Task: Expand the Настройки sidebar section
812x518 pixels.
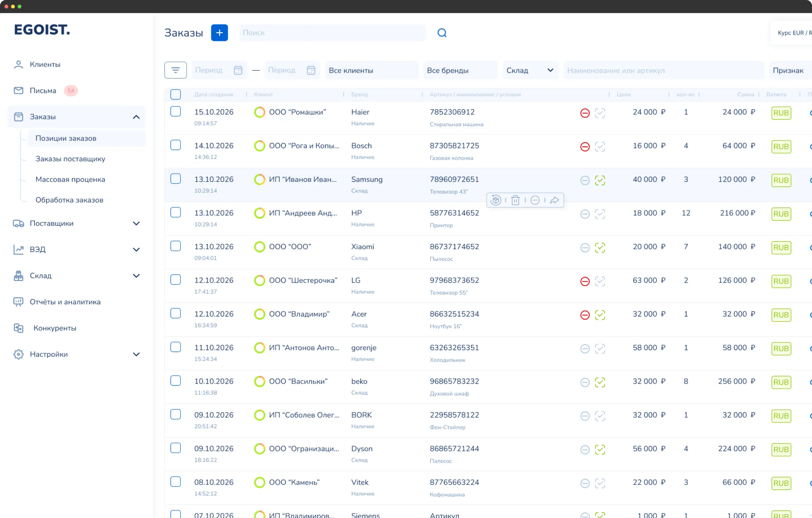Action: click(136, 354)
